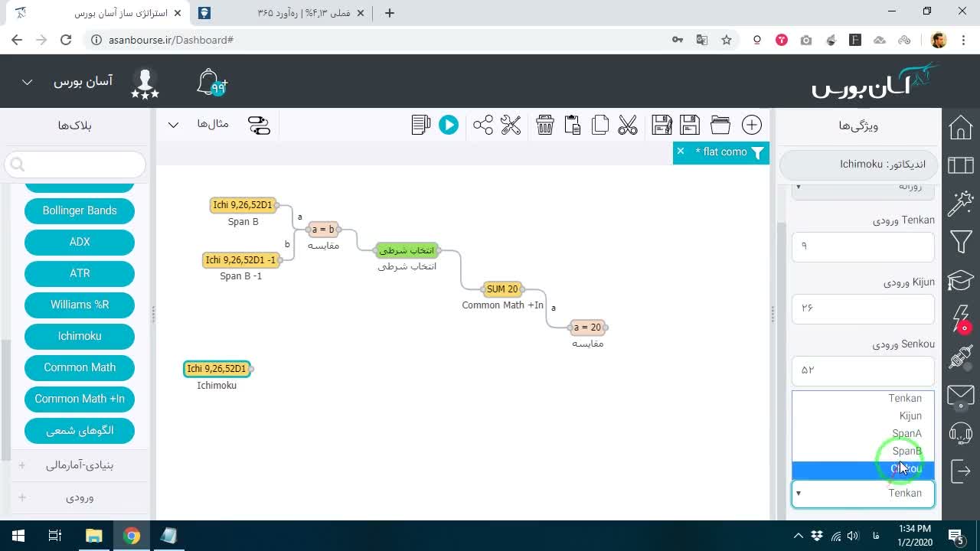Viewport: 980px width, 551px height.
Task: Expand the ورودی category
Action: (x=80, y=497)
